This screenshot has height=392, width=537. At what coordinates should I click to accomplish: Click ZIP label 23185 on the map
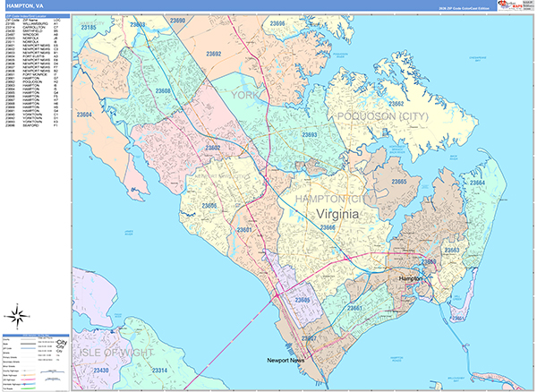pos(89,28)
